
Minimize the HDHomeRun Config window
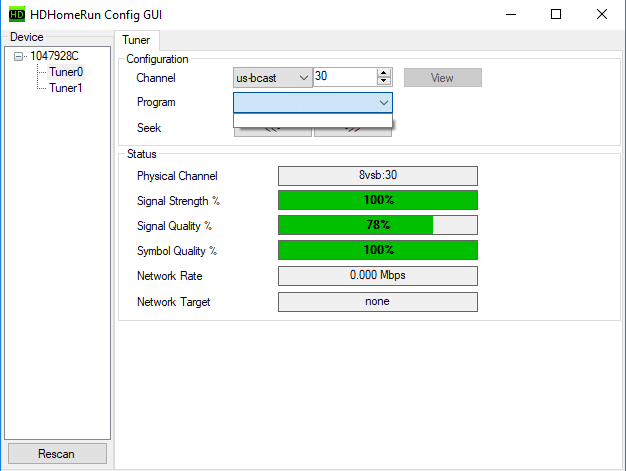pos(511,14)
